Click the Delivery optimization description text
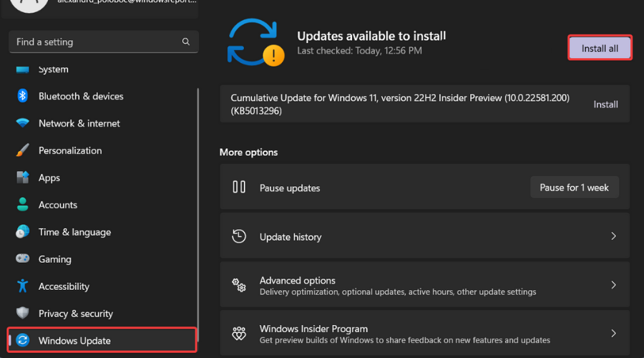644x358 pixels. pos(398,292)
